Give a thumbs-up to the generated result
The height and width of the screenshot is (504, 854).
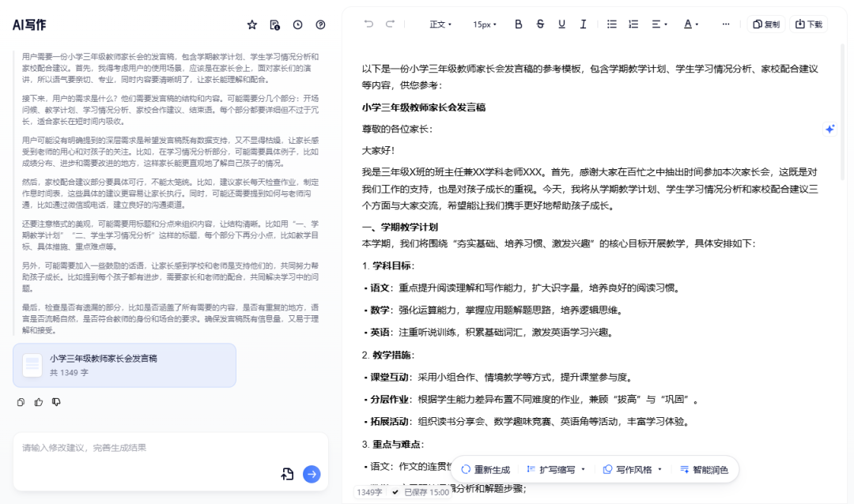click(x=38, y=402)
